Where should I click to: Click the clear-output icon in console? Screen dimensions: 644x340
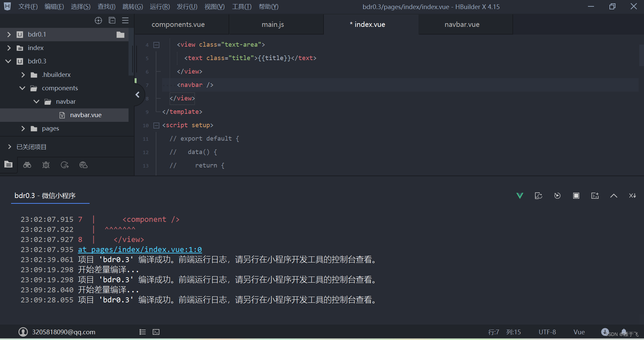[x=595, y=196]
